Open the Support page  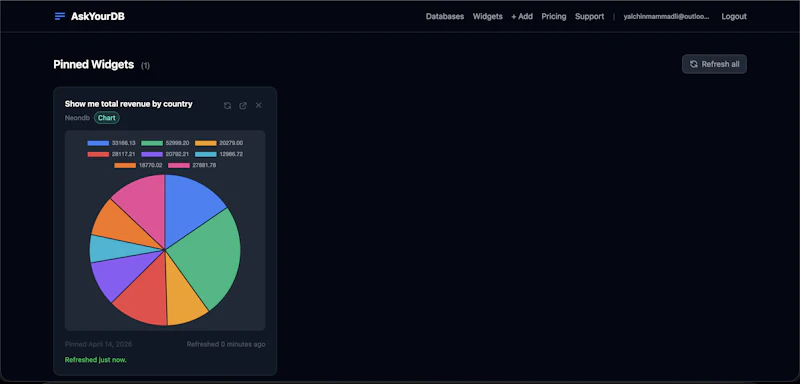(589, 16)
